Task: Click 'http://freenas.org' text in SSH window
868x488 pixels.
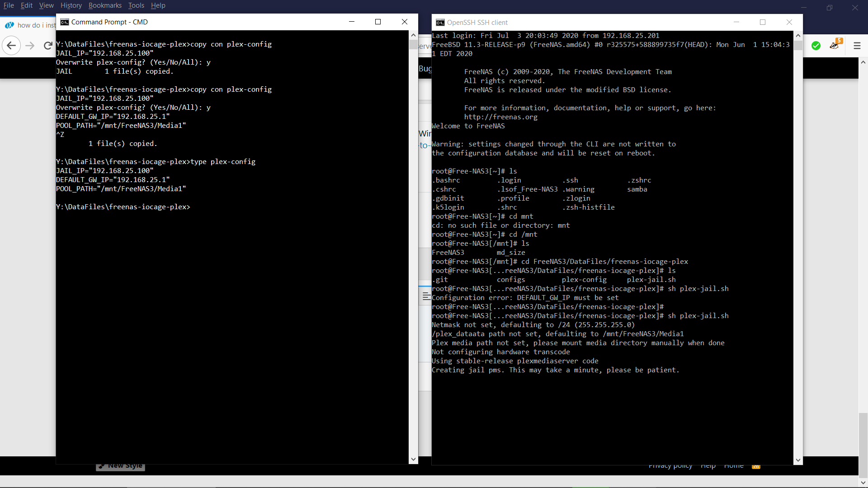Action: click(x=501, y=117)
